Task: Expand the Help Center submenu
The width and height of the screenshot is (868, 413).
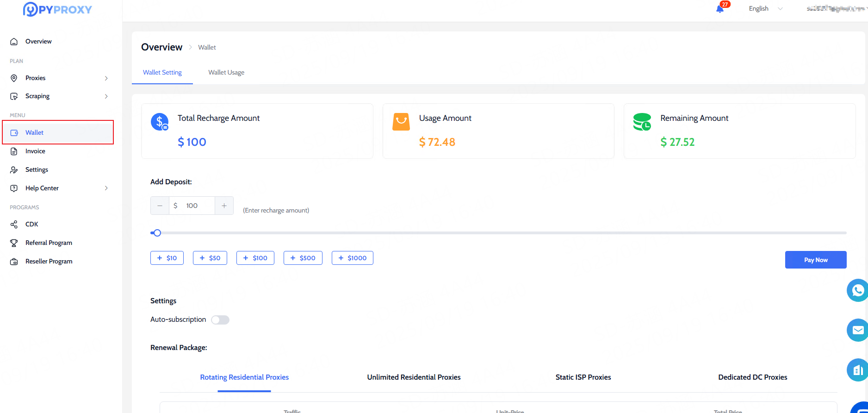Action: (x=106, y=188)
